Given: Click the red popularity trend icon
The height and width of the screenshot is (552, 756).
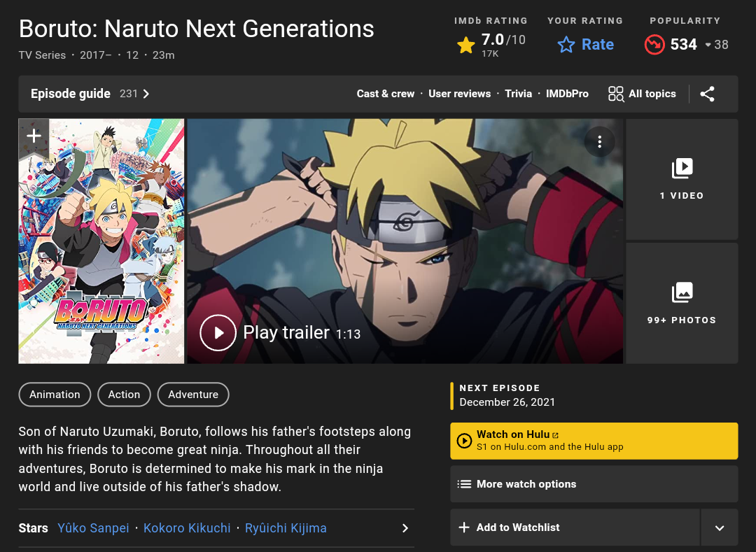Looking at the screenshot, I should click(654, 45).
